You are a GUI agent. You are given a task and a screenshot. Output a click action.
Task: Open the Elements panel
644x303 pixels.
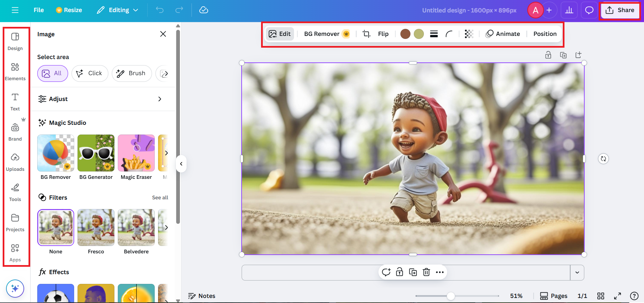pos(15,71)
